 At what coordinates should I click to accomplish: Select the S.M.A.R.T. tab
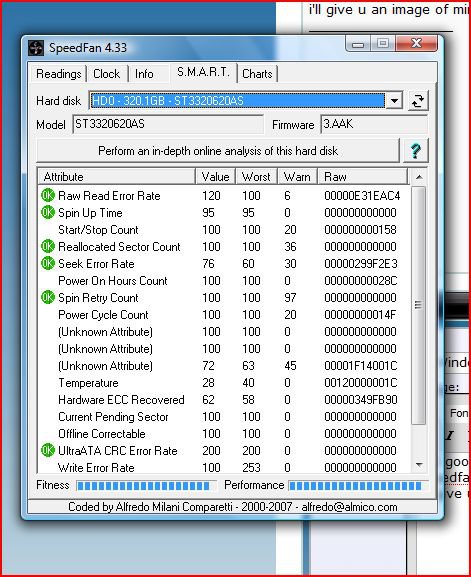[x=203, y=72]
